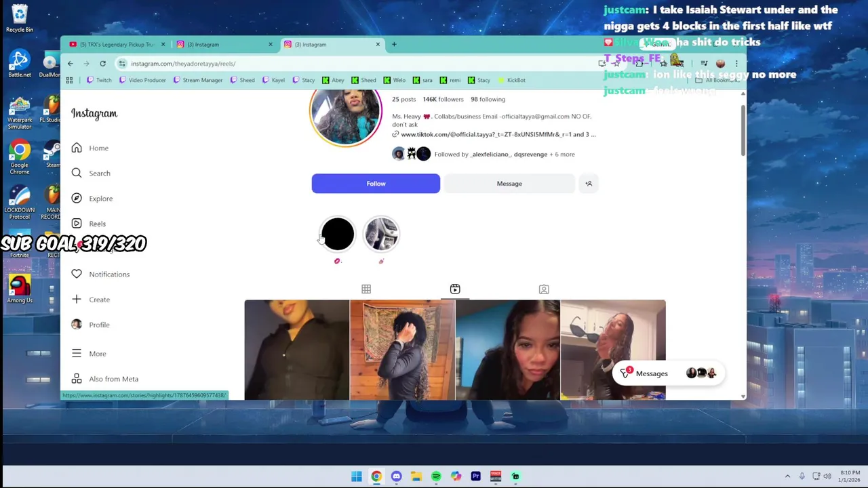The width and height of the screenshot is (868, 488).
Task: Open the black circle story highlight
Action: (x=338, y=235)
